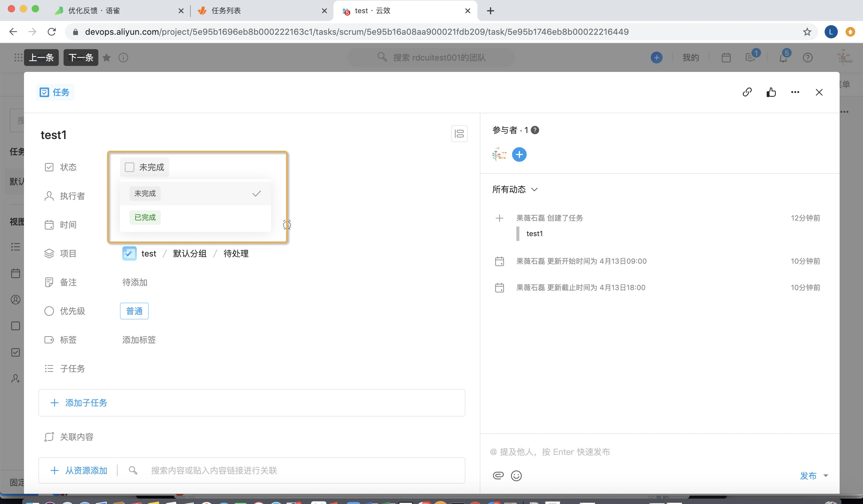The height and width of the screenshot is (504, 863).
Task: Click 从资源添加 link
Action: pyautogui.click(x=79, y=470)
